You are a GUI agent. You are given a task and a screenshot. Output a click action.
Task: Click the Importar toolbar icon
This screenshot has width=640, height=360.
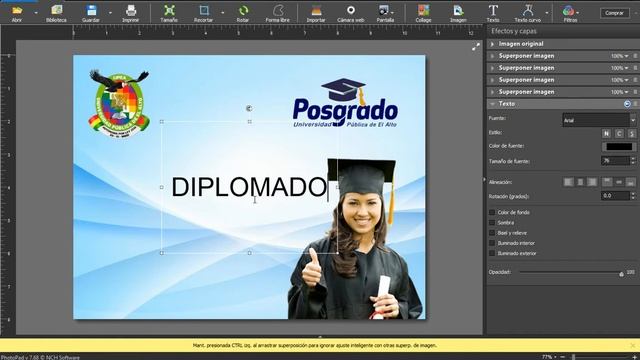coord(316,13)
